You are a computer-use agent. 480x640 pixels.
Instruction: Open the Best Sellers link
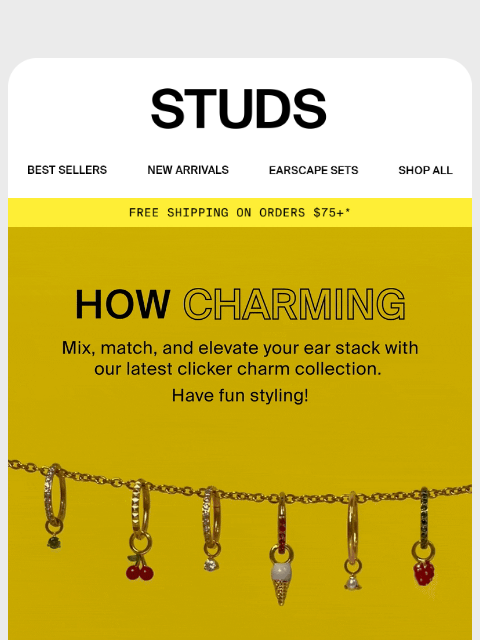[x=67, y=170]
